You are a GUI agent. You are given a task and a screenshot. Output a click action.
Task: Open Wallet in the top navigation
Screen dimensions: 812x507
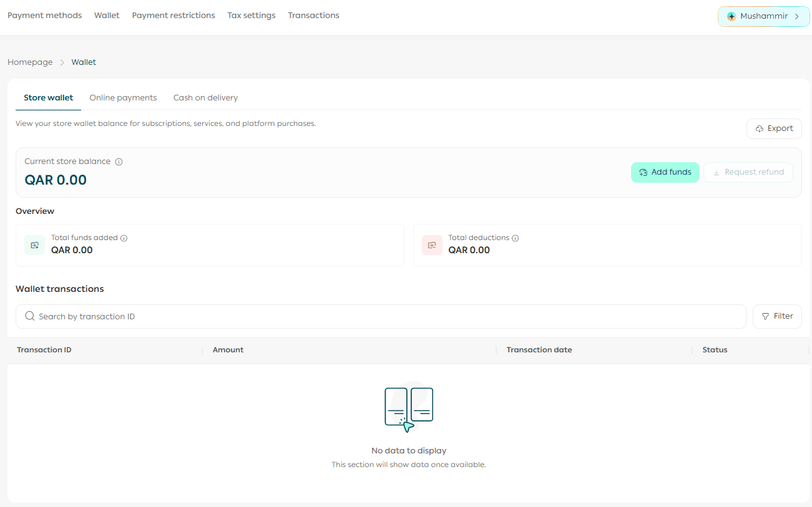(107, 15)
